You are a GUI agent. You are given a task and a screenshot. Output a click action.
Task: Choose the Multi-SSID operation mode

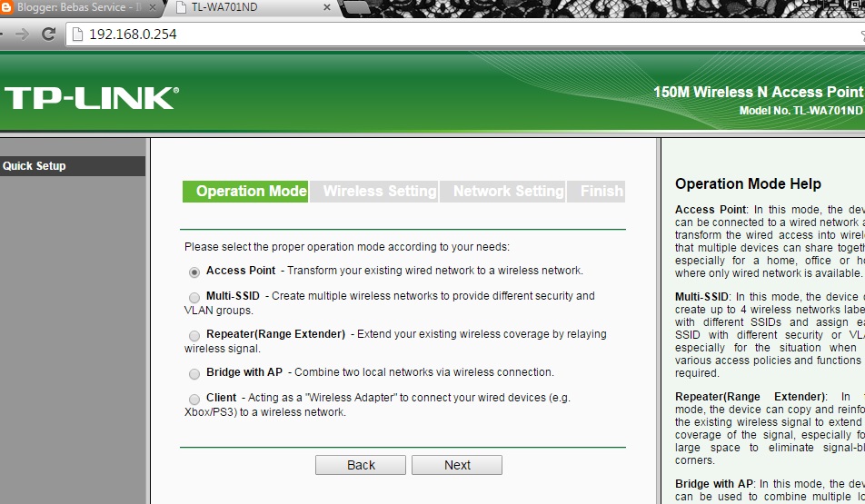click(x=194, y=297)
